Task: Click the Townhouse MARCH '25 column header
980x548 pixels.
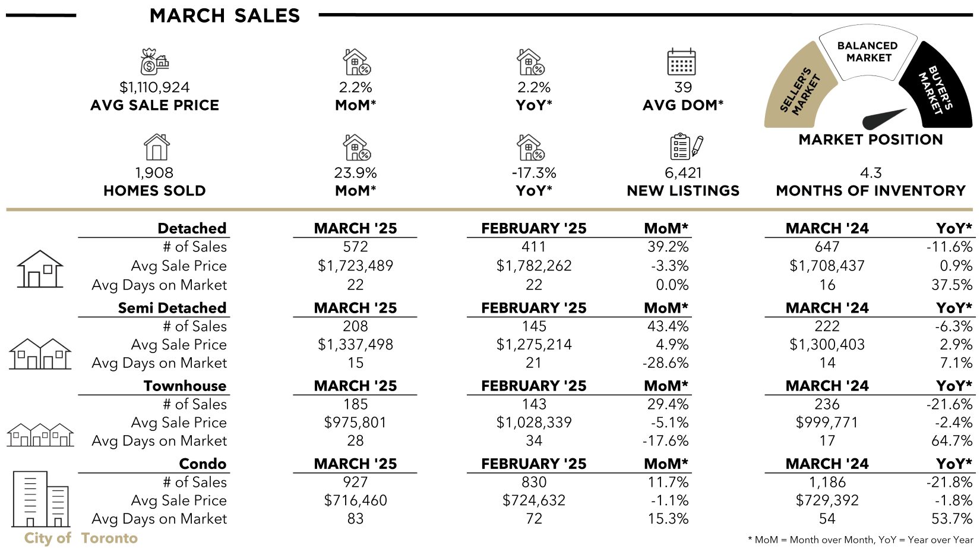Action: click(355, 386)
